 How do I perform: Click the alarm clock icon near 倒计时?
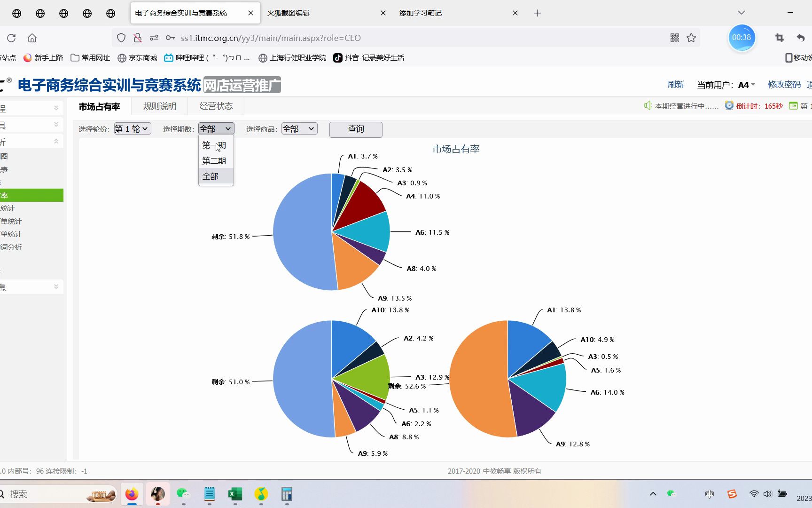click(x=729, y=106)
